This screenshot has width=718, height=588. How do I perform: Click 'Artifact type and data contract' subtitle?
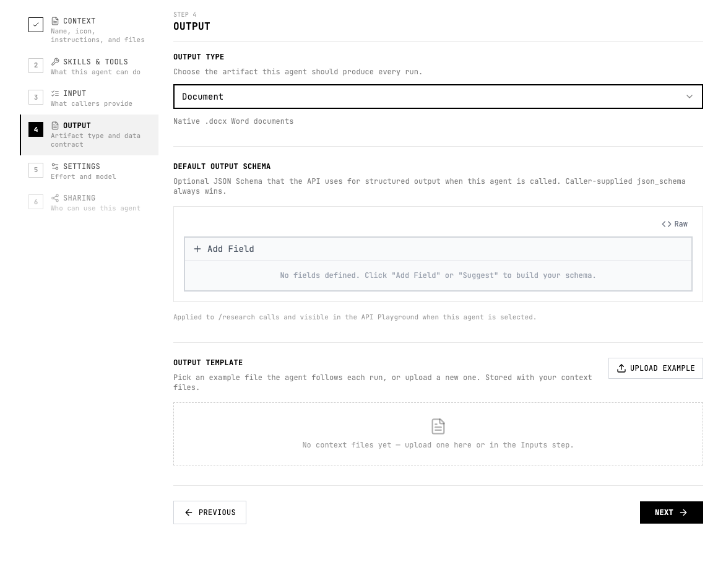coord(95,140)
